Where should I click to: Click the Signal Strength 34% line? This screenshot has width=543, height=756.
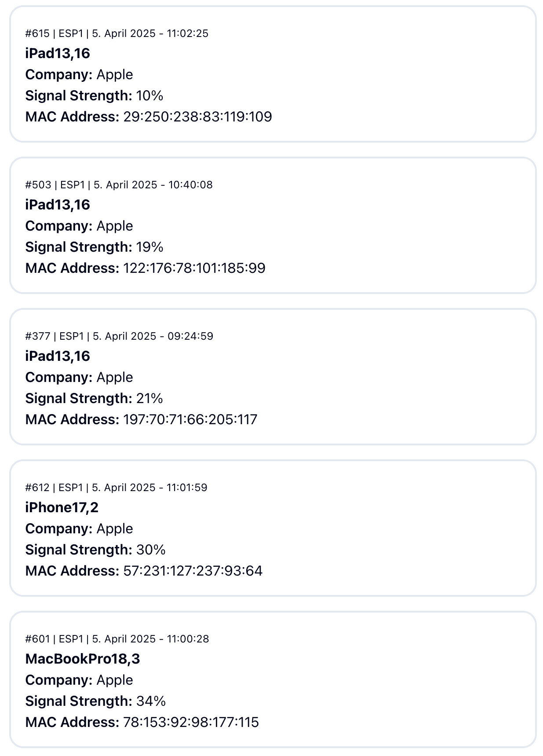(x=95, y=701)
